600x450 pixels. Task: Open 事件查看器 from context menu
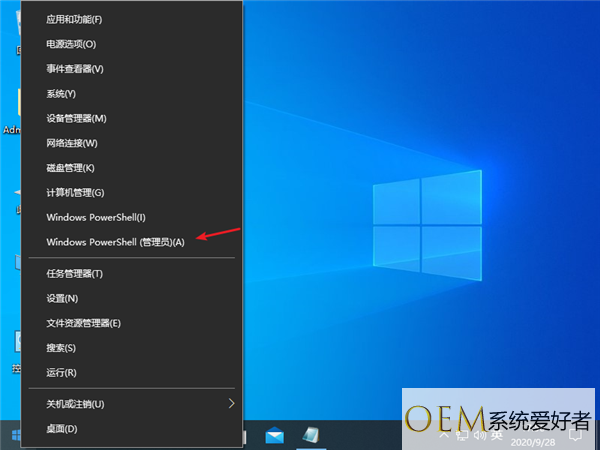point(74,69)
